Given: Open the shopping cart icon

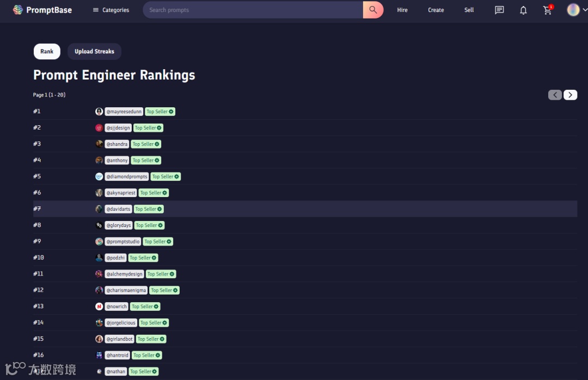Looking at the screenshot, I should [548, 10].
